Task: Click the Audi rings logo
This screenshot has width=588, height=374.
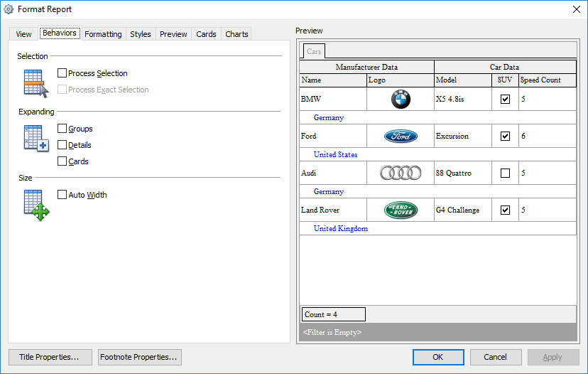Action: point(401,173)
